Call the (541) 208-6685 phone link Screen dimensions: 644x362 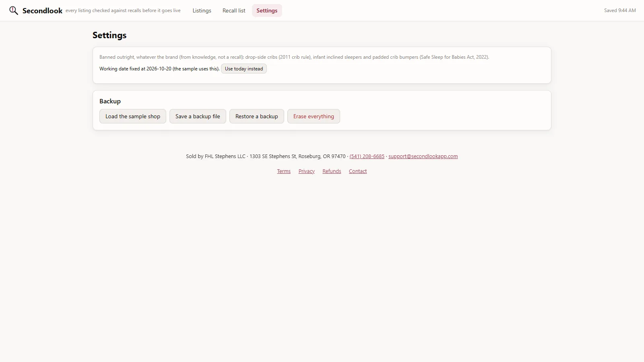pos(367,156)
